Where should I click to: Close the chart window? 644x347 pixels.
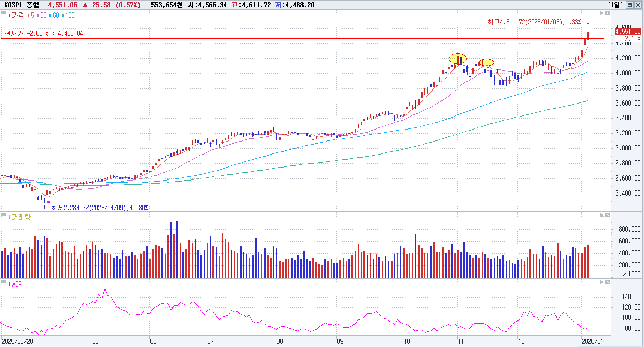[x=638, y=5]
